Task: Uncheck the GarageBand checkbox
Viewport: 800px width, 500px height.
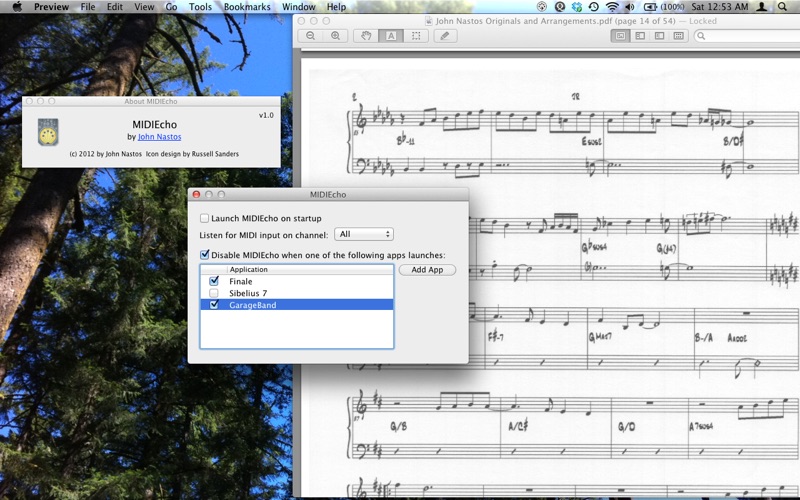Action: click(214, 305)
